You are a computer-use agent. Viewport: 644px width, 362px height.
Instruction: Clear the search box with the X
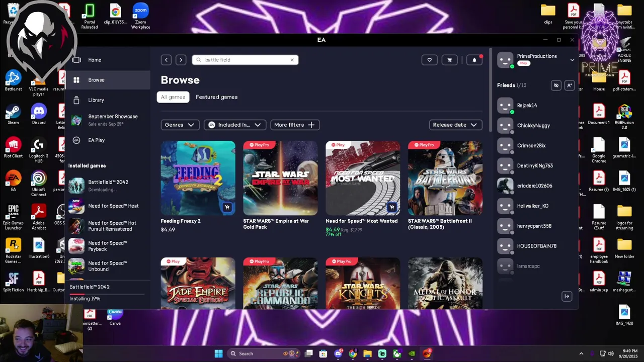click(x=292, y=60)
